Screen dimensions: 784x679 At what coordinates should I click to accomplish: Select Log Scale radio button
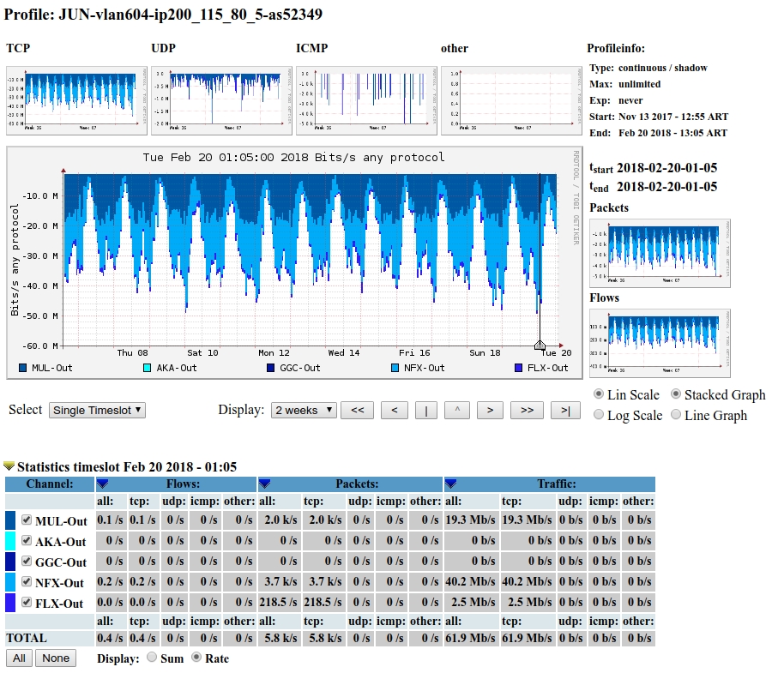click(600, 415)
